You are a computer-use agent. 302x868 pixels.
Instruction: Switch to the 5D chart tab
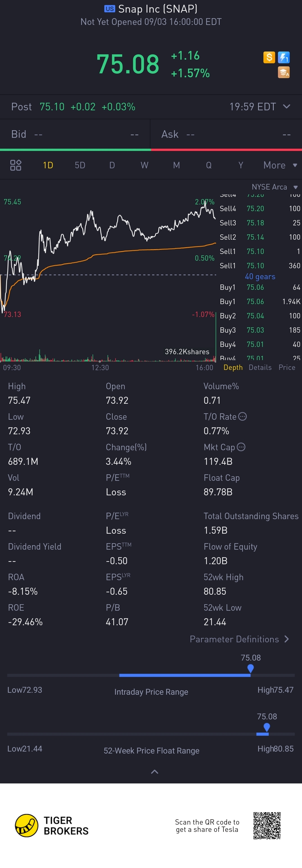80,165
